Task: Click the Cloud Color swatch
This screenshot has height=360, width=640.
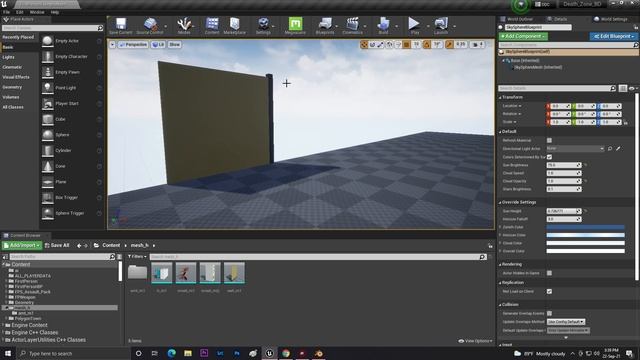Action: pyautogui.click(x=585, y=243)
